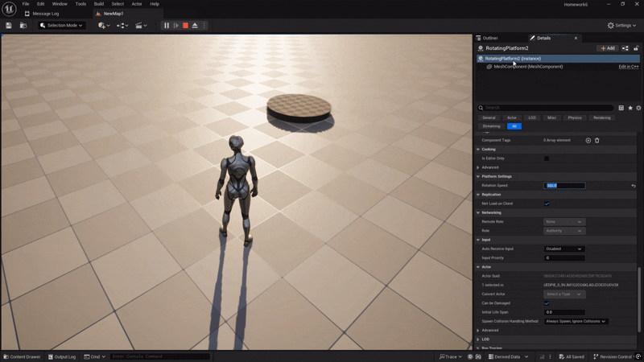The height and width of the screenshot is (362, 644).
Task: Click the Unreal Engine logo icon
Action: point(9,9)
